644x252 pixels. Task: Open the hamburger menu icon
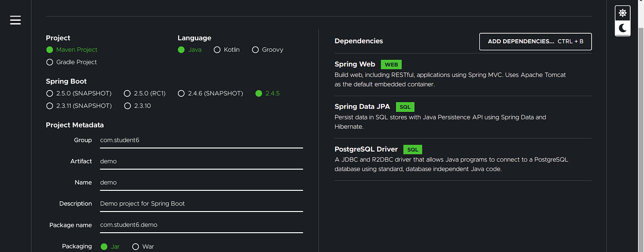pyautogui.click(x=16, y=20)
